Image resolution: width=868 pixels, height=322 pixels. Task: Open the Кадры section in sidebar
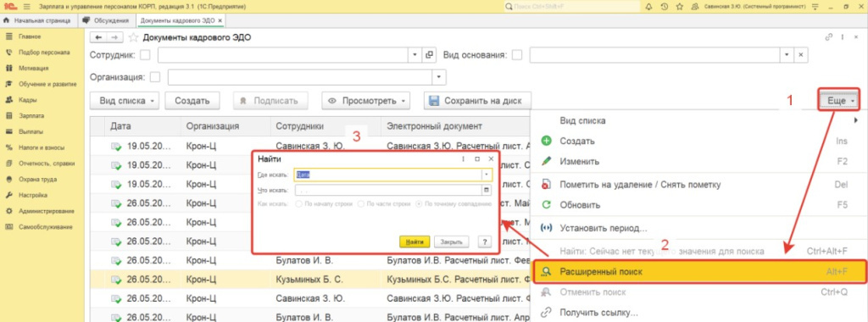click(28, 100)
